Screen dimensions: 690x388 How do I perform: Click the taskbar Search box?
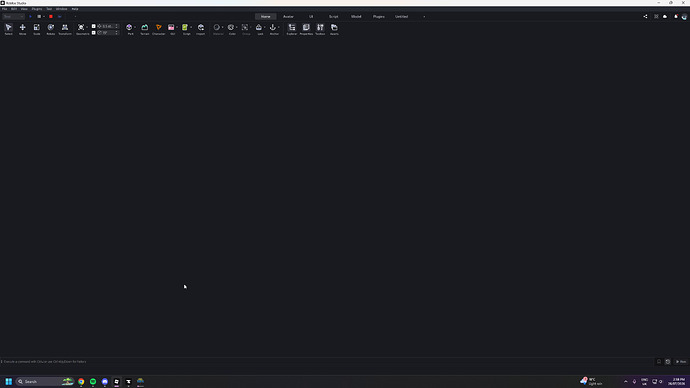click(44, 381)
